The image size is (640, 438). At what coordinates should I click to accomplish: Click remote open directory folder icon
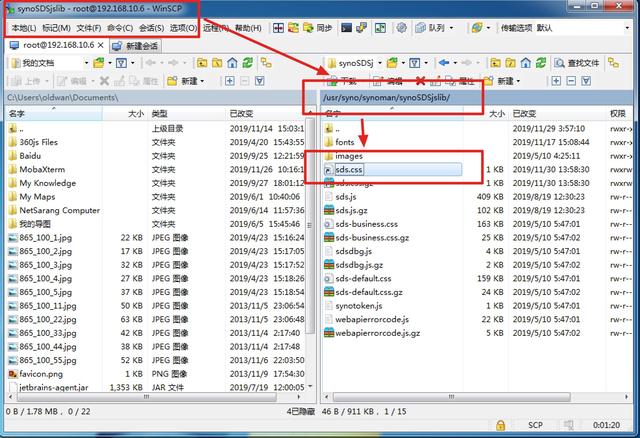pyautogui.click(x=392, y=63)
